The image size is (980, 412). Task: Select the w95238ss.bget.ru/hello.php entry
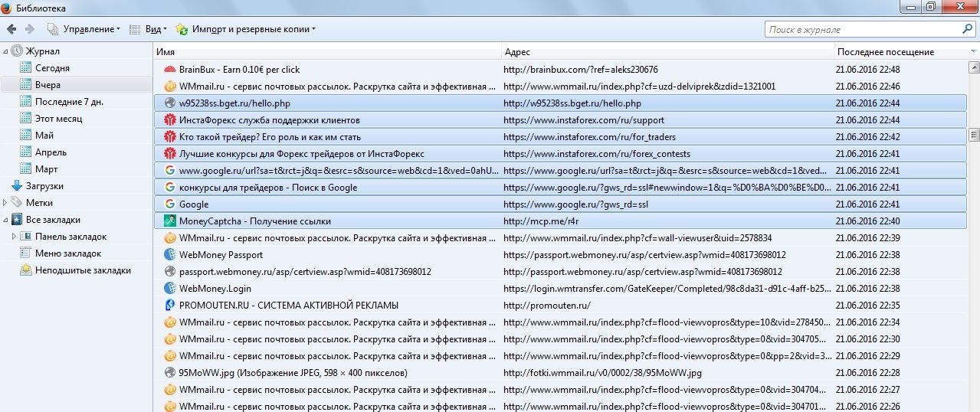click(560, 103)
